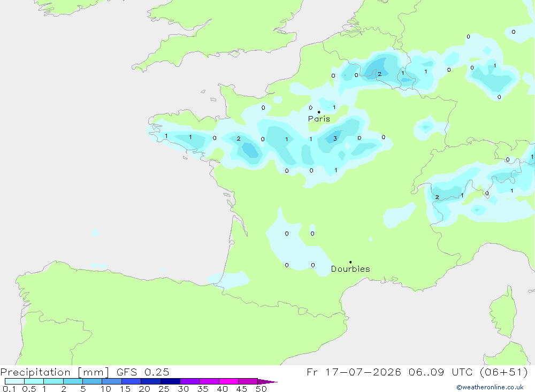
Task: Click the legend label 40
Action: coord(223,389)
